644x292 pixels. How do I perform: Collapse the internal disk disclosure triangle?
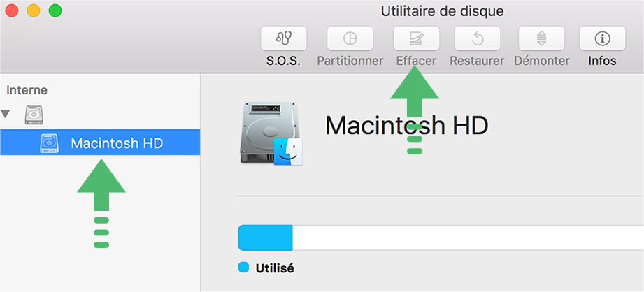click(6, 114)
